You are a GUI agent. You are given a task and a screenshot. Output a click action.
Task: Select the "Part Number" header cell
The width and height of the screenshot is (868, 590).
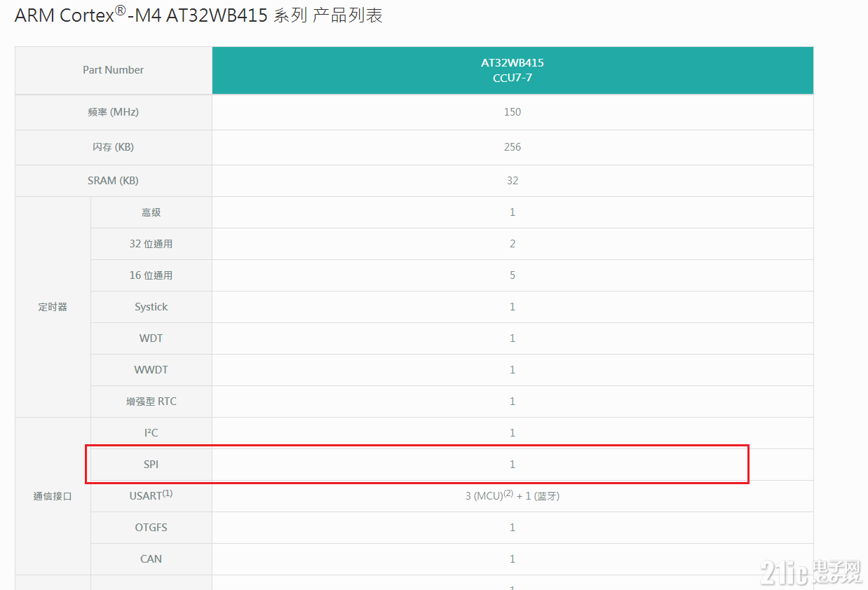pos(114,70)
